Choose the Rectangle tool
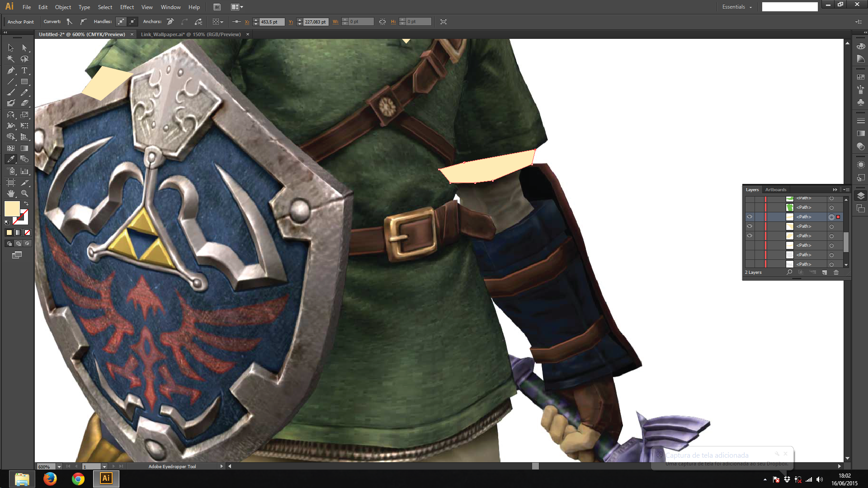868x488 pixels. pos(24,82)
